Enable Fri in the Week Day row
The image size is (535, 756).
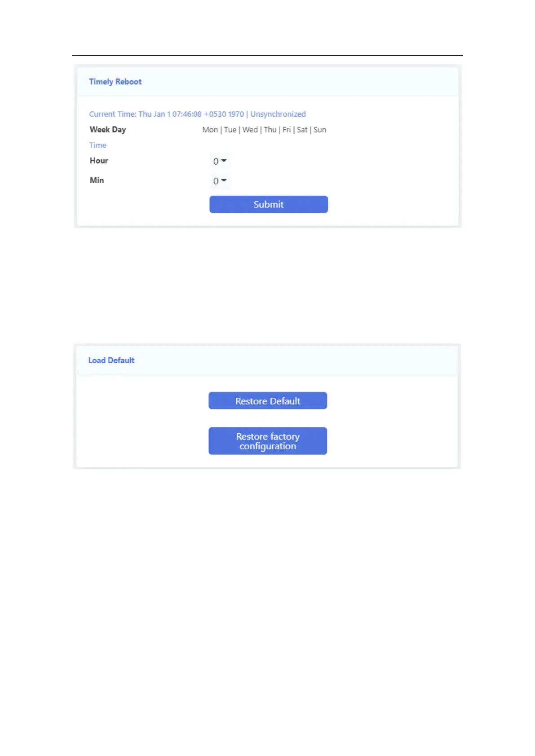[287, 130]
